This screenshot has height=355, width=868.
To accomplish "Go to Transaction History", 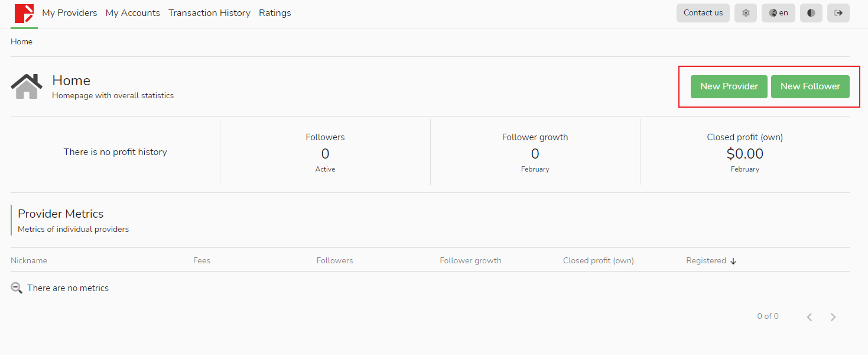I will [209, 13].
